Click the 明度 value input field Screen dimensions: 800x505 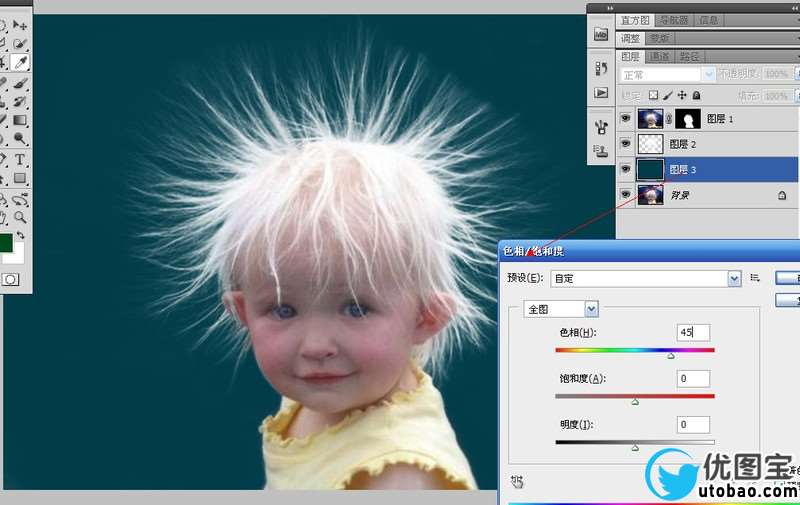pos(693,424)
